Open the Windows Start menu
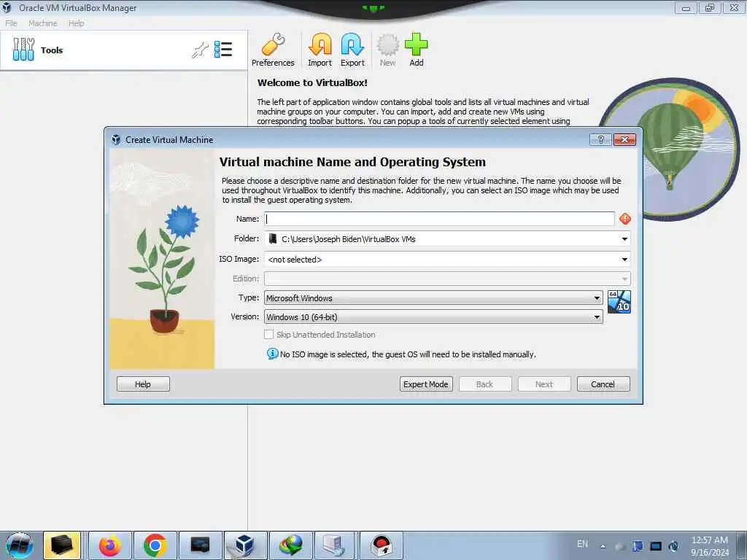The width and height of the screenshot is (747, 560). (x=20, y=545)
